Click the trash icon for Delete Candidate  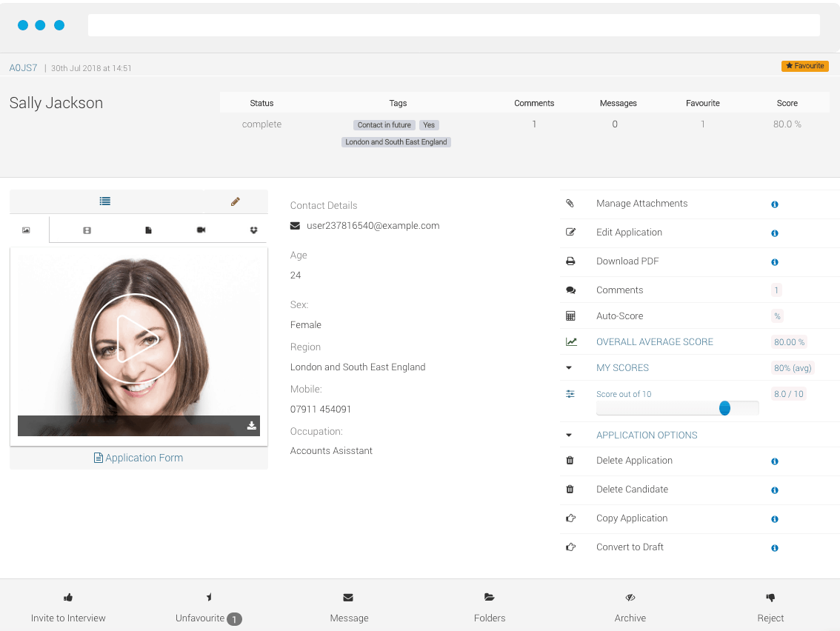pyautogui.click(x=570, y=490)
